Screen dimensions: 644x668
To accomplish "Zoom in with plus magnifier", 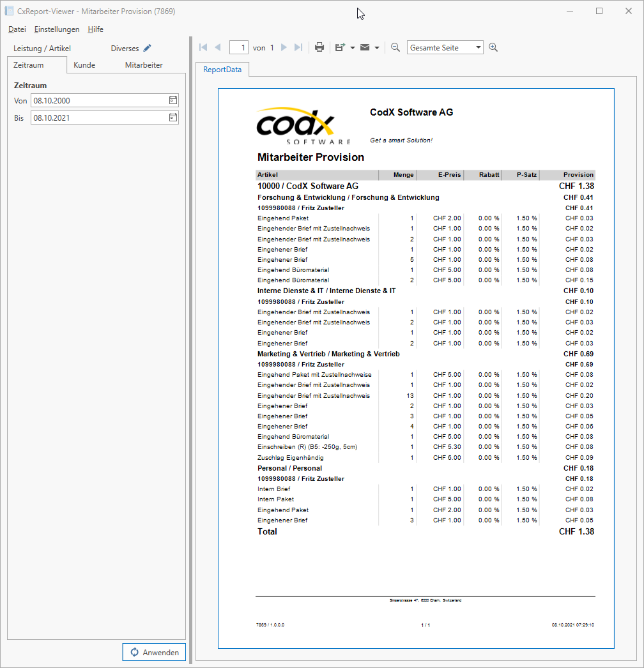I will click(493, 47).
